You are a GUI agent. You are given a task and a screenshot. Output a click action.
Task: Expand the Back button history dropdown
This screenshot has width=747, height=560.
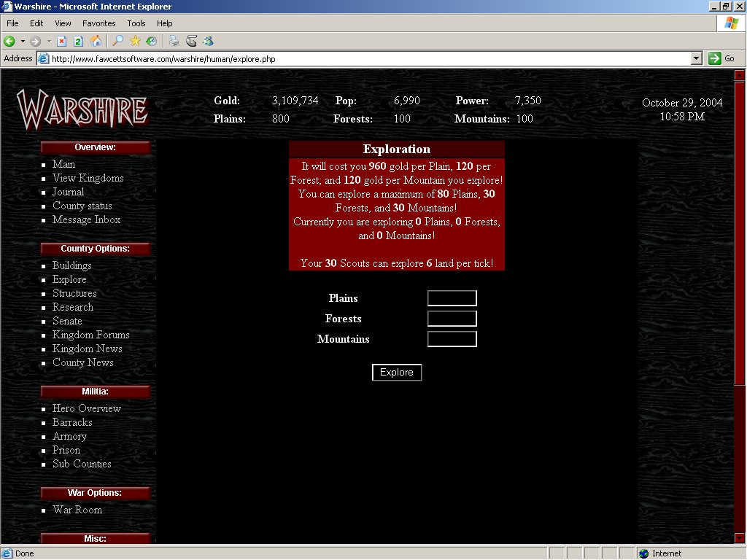tap(23, 41)
